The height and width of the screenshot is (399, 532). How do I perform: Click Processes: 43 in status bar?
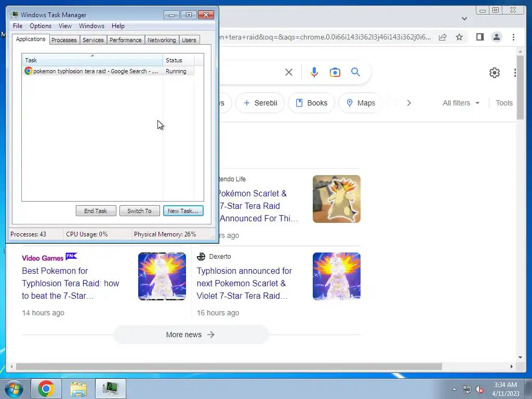28,234
